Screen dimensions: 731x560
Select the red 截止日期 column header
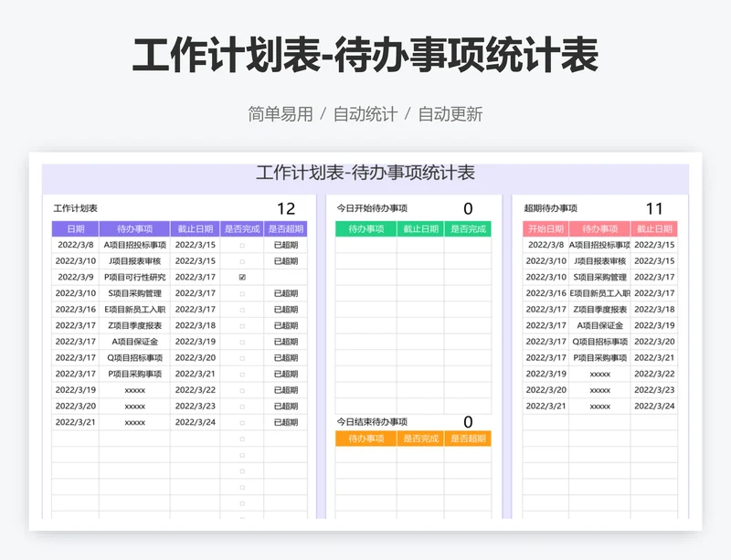[654, 229]
